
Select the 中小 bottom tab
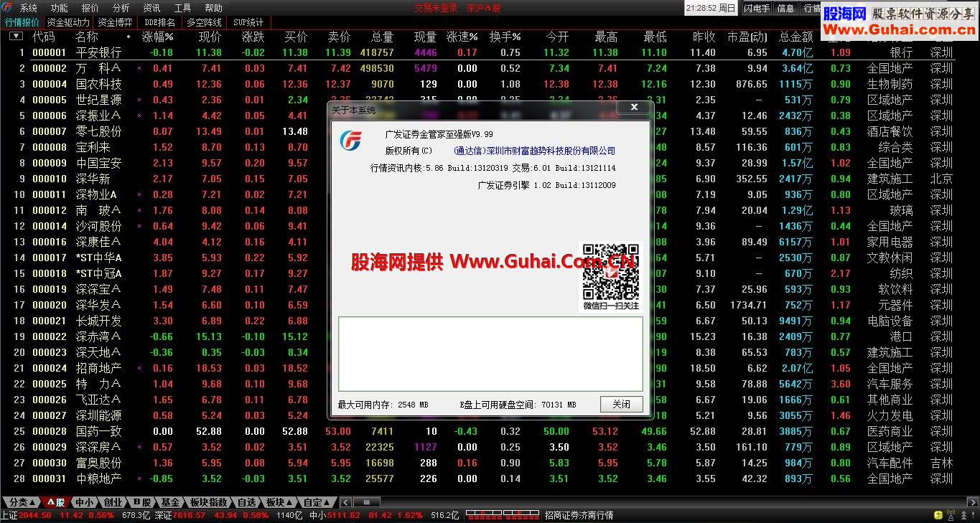click(x=85, y=502)
